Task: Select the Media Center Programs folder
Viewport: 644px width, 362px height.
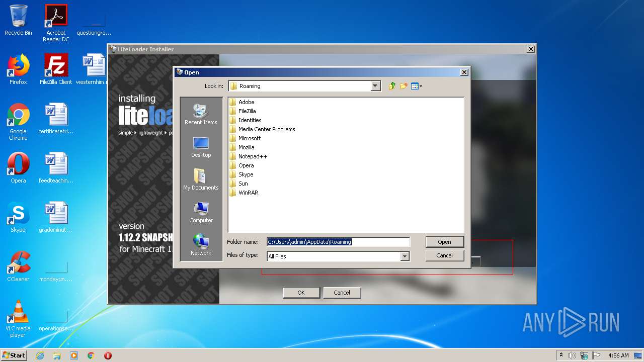Action: tap(262, 129)
